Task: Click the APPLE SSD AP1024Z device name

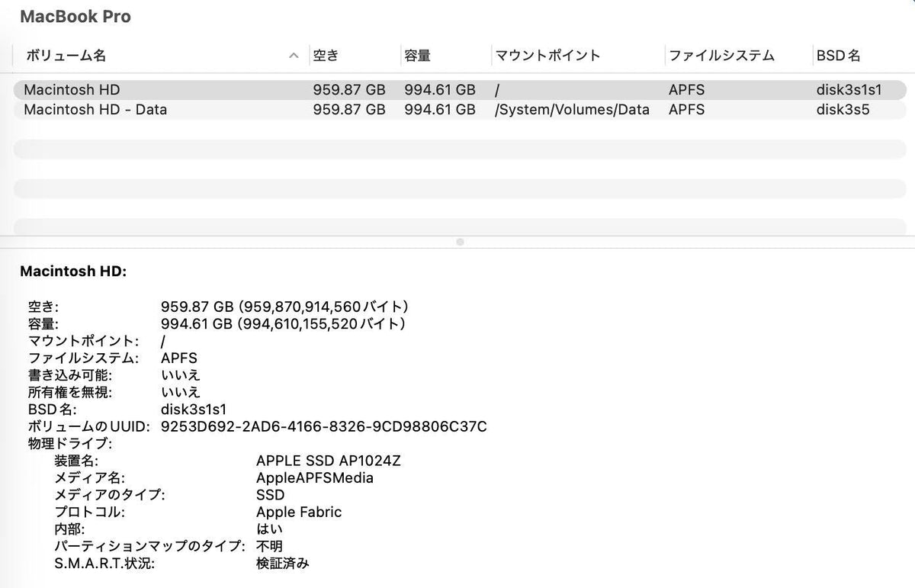Action: point(329,461)
